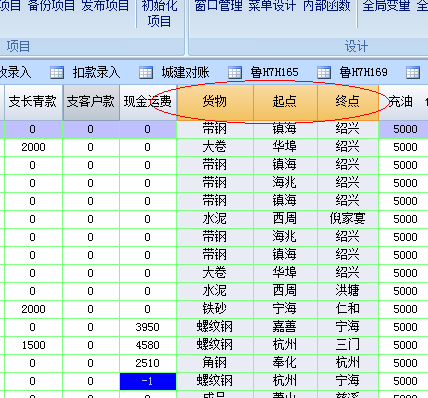Click 西周 in the 洪塘 row
This screenshot has width=428, height=398.
[285, 291]
